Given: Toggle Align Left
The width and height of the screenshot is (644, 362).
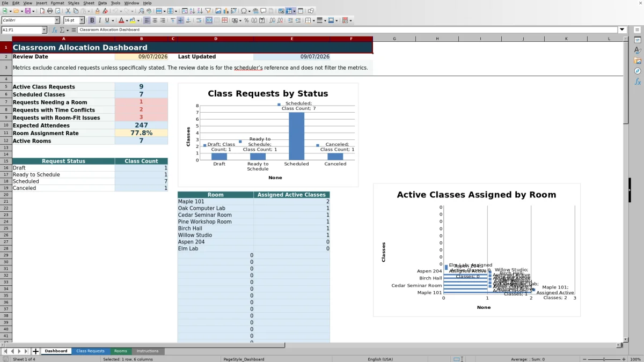Looking at the screenshot, I should coord(147,20).
